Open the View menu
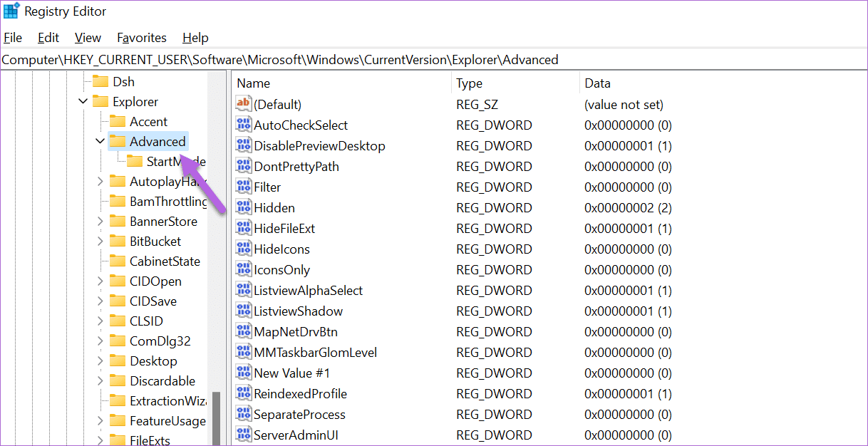 [x=88, y=38]
